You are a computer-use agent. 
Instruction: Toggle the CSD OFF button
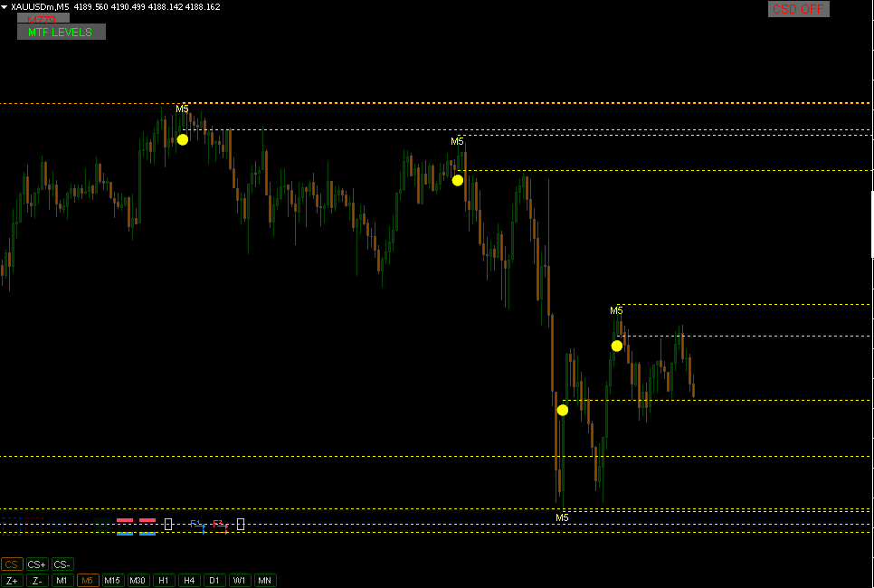pos(798,9)
